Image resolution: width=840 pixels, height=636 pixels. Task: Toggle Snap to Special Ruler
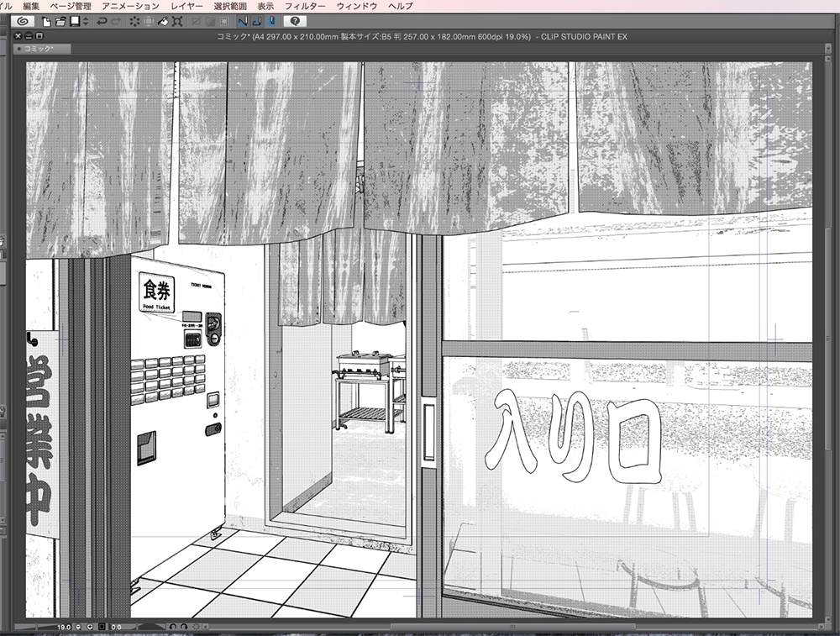tap(257, 22)
